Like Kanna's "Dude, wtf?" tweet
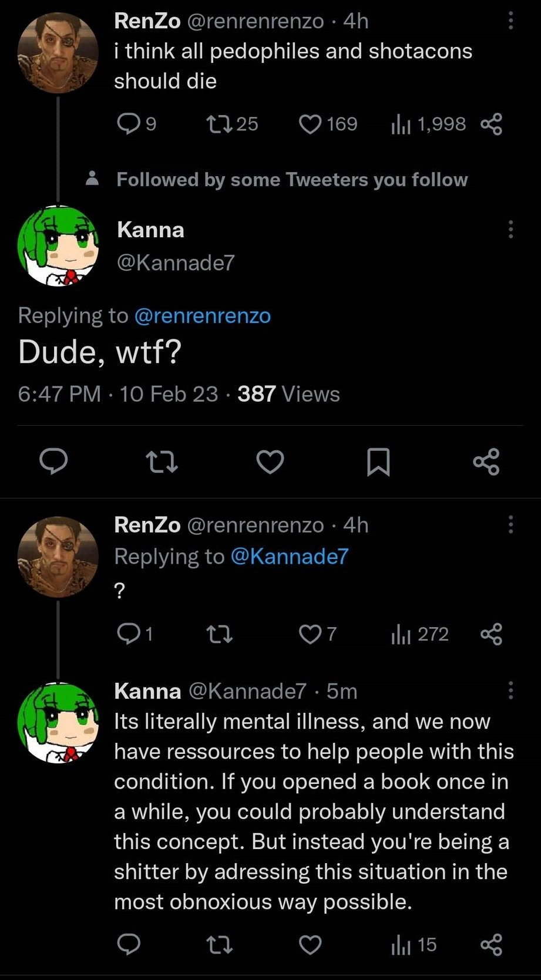Screen dimensions: 541x980 point(270,462)
